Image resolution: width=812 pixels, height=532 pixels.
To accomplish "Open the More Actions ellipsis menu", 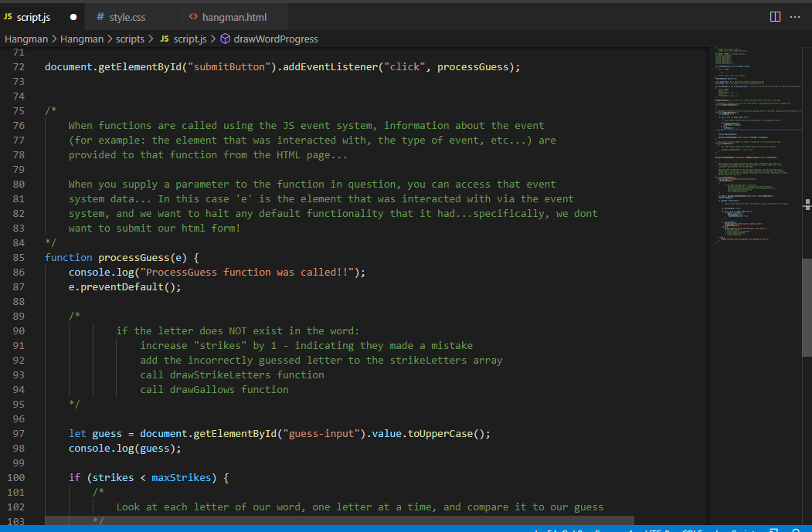I will [x=795, y=17].
